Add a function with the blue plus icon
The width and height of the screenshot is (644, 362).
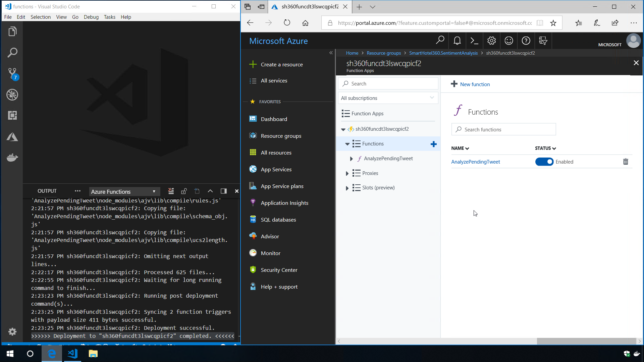pos(433,144)
